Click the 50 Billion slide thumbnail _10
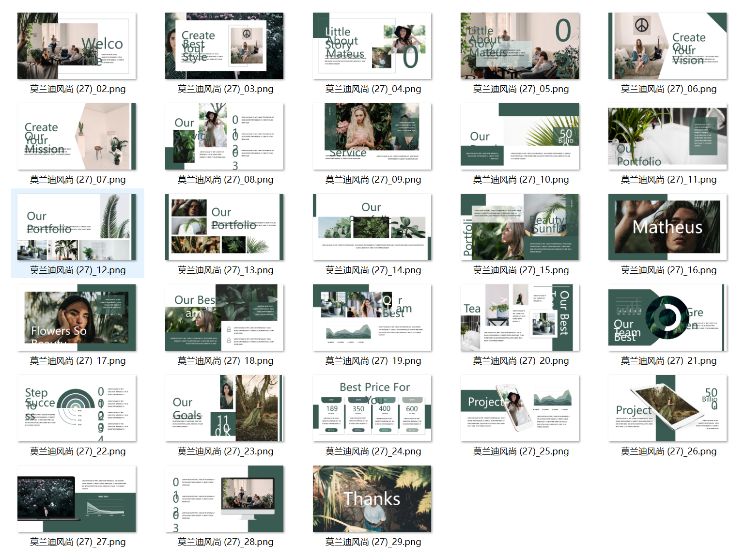The width and height of the screenshot is (745, 560). [x=520, y=137]
